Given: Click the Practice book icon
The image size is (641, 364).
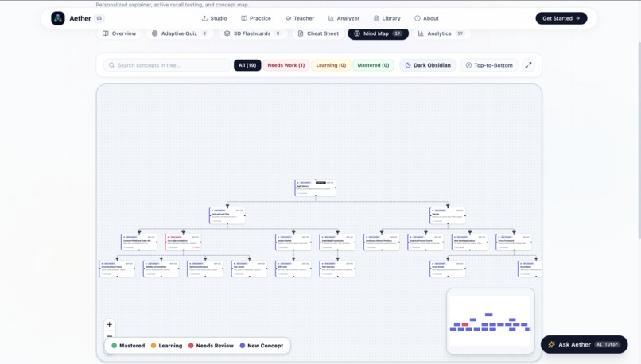Looking at the screenshot, I should click(244, 18).
